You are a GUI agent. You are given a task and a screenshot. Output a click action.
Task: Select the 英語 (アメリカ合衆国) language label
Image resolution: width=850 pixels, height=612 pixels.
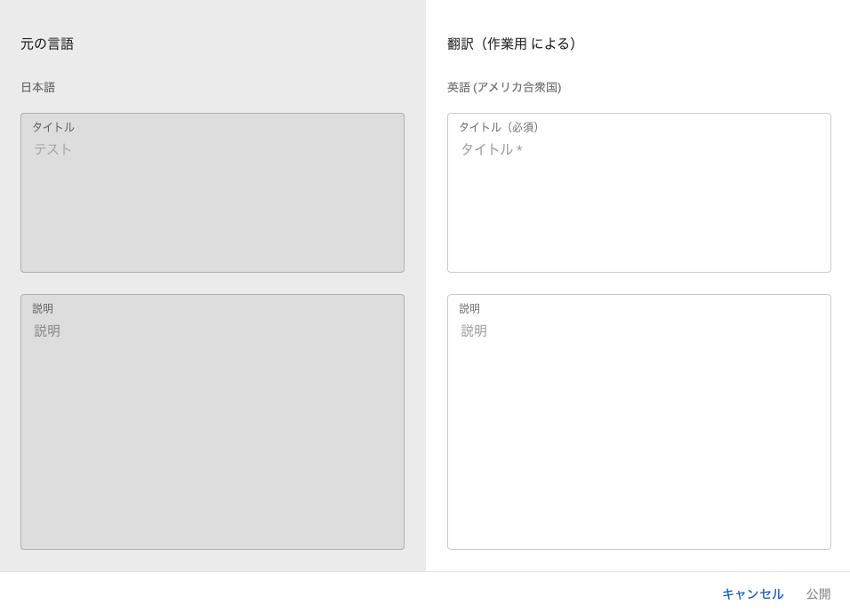(x=504, y=88)
